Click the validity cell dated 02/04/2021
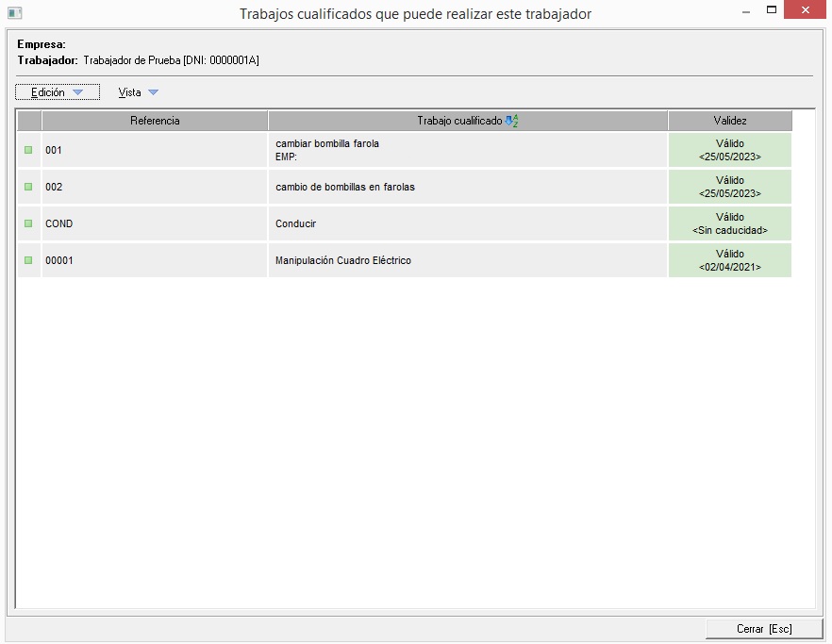832x644 pixels. [729, 260]
